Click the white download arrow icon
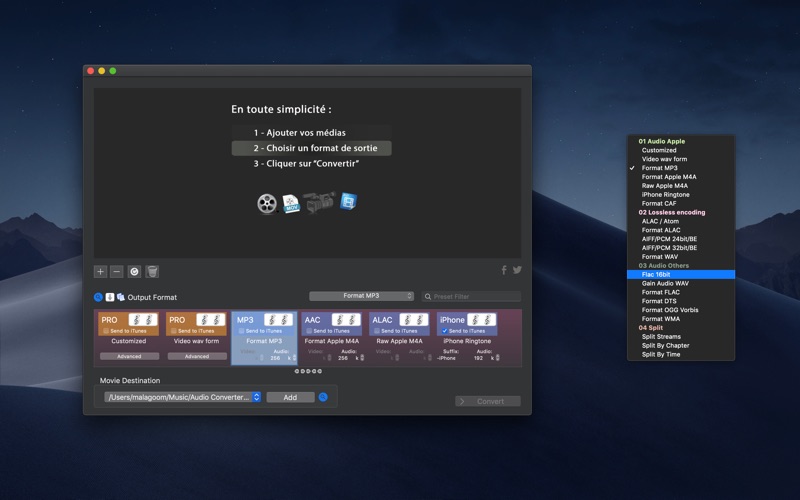Screen dimensions: 800x500 110,297
